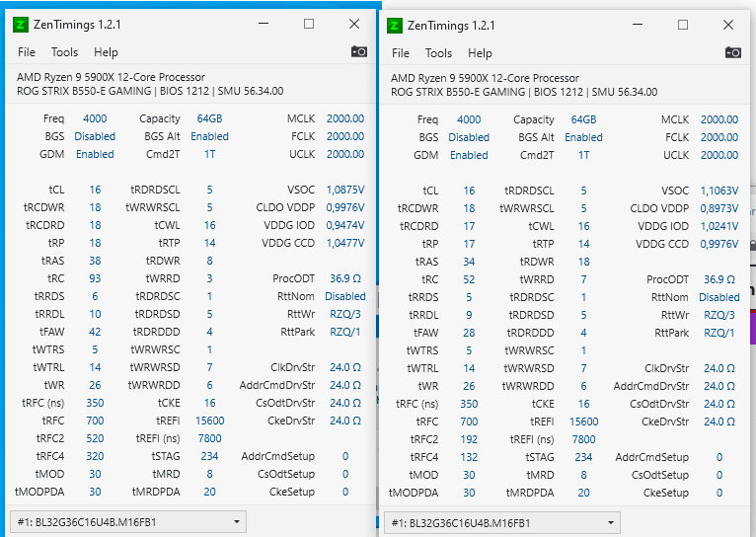Click the green Z app icon in left window
The image size is (756, 537).
[21, 25]
